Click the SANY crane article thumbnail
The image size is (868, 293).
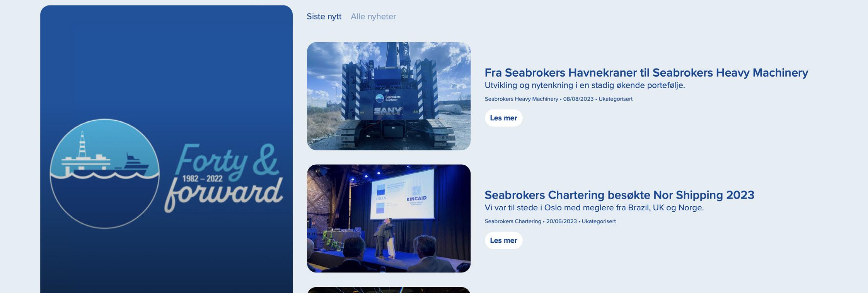[389, 96]
